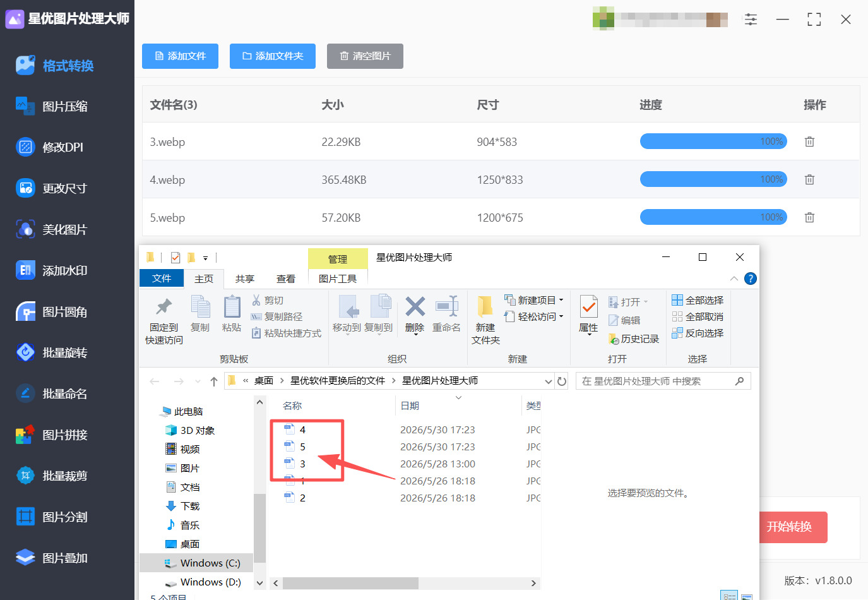Click the 添加文件夹 add folder button
This screenshot has width=868, height=600.
(273, 56)
